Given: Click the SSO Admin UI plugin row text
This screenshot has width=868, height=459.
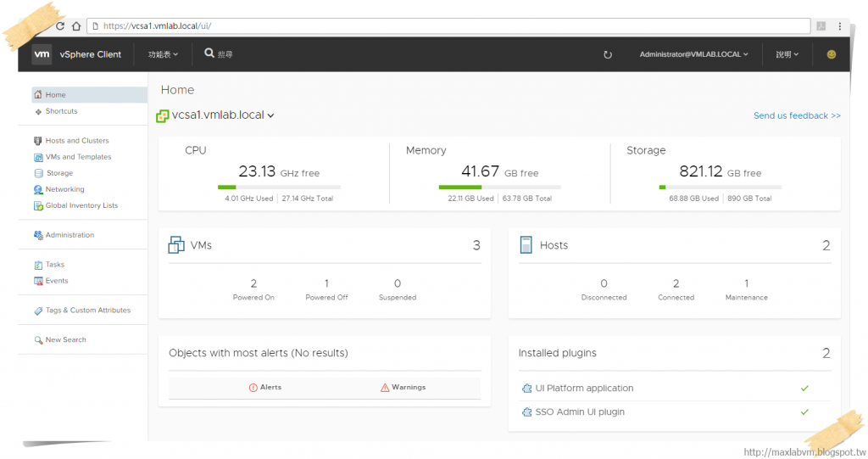Looking at the screenshot, I should click(580, 411).
